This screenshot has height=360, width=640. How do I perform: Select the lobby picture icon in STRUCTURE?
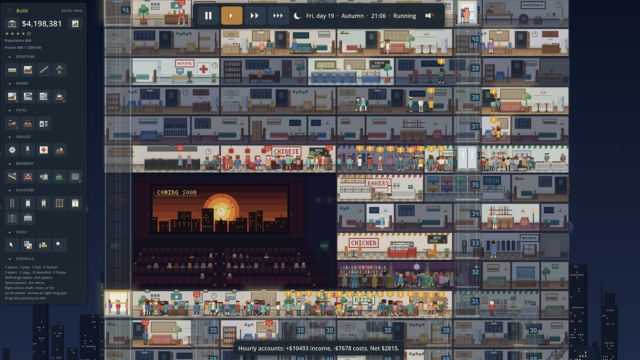click(x=28, y=70)
